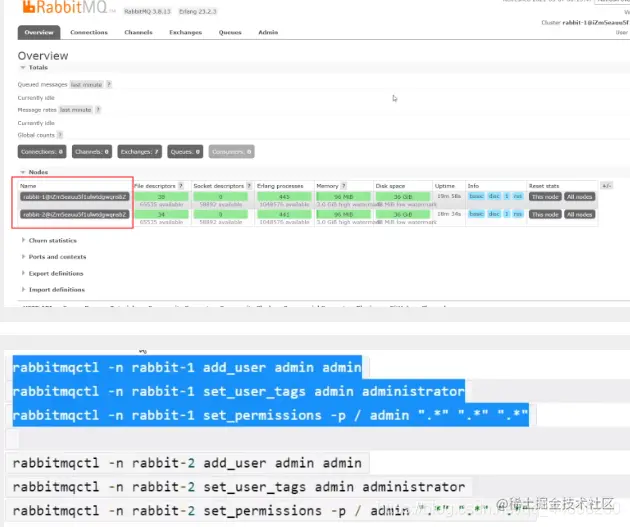The image size is (630, 527).
Task: Open the Exchanges tab
Action: pyautogui.click(x=185, y=33)
